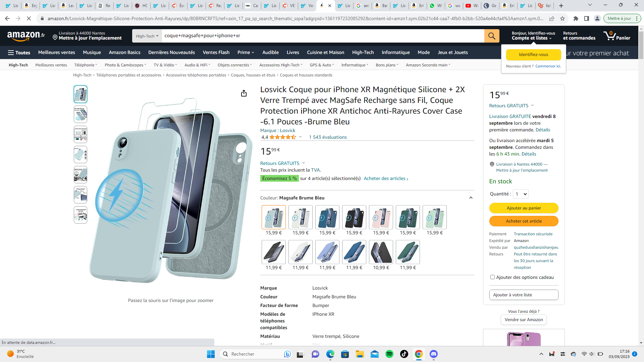
Task: Click the browser address bar URL
Action: (295, 18)
